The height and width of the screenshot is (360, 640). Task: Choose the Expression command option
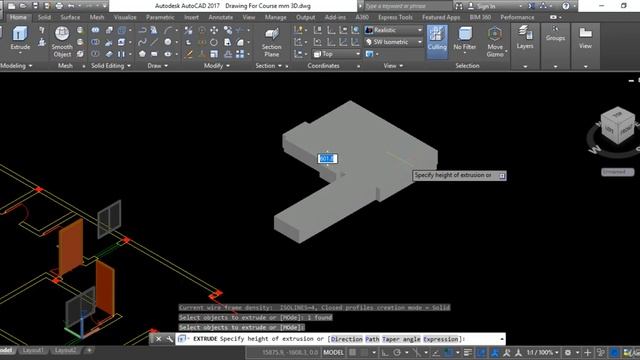tap(441, 339)
